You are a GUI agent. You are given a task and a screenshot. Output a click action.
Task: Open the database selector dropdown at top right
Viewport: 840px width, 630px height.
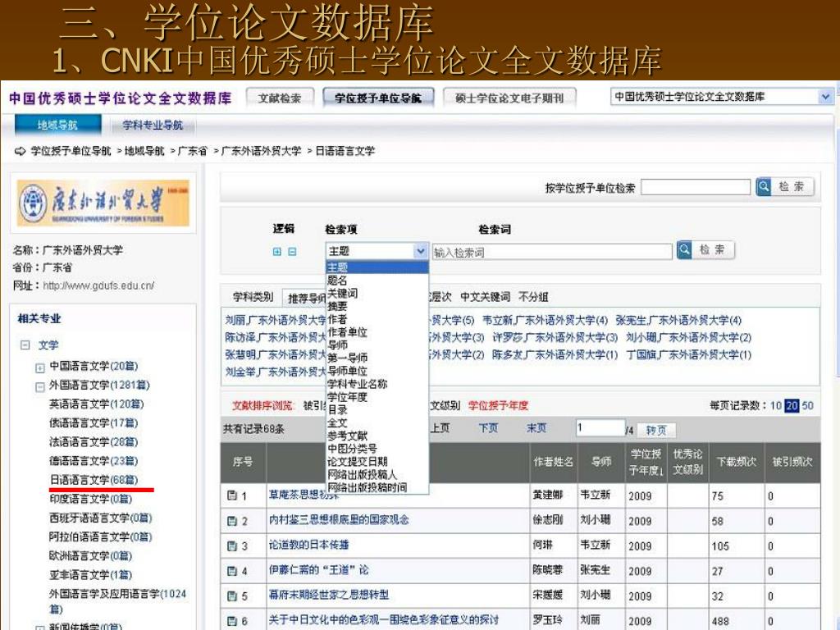point(825,97)
